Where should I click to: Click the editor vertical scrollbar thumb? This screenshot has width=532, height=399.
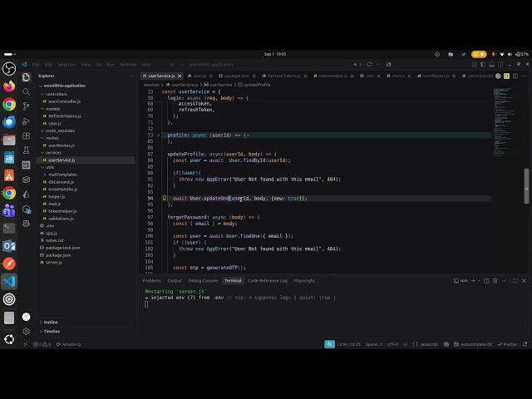click(x=526, y=186)
